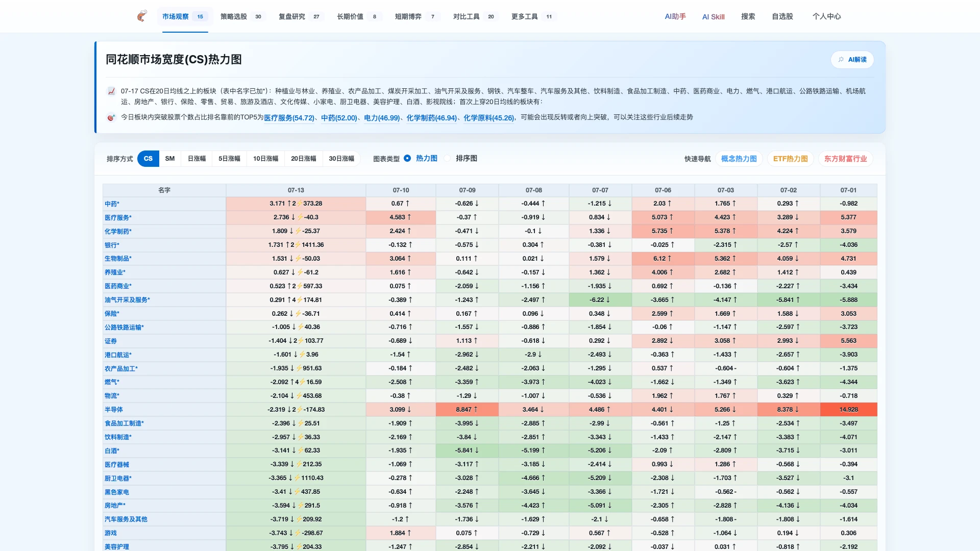The width and height of the screenshot is (980, 551).
Task: Open 自选股 in the top bar
Action: tap(782, 16)
